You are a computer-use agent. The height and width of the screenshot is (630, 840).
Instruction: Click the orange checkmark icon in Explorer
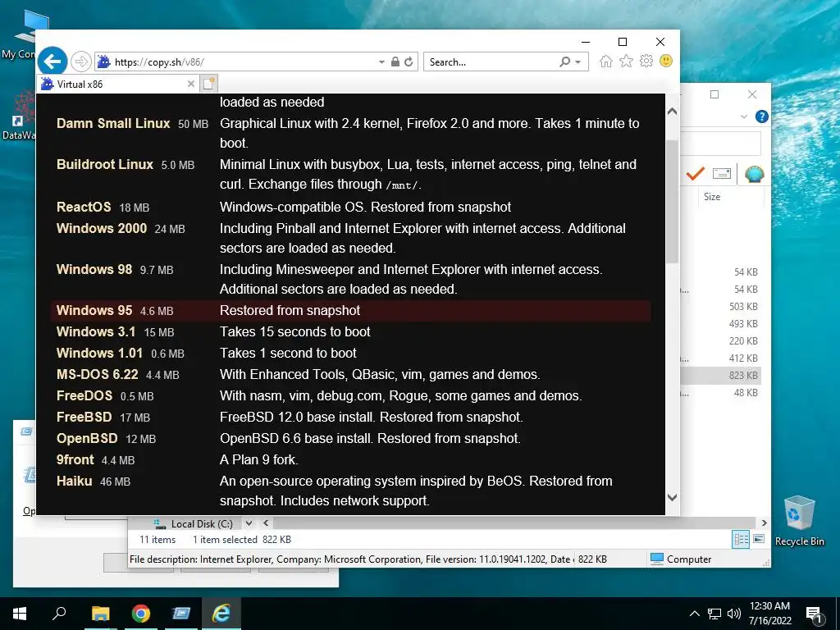pos(695,174)
